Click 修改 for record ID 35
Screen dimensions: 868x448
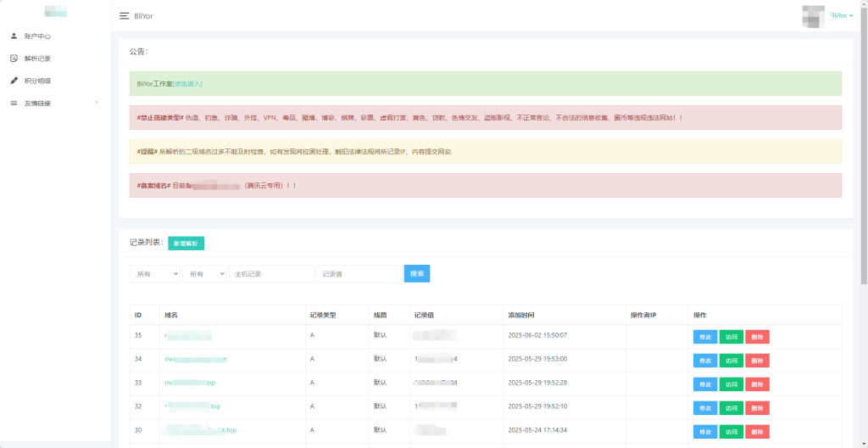(x=704, y=336)
